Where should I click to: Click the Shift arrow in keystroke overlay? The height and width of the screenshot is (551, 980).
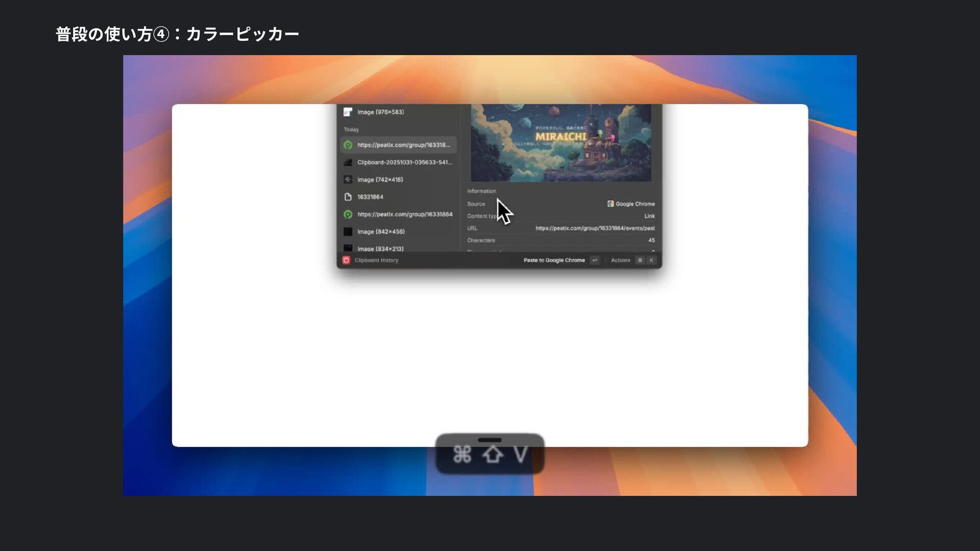click(x=493, y=454)
